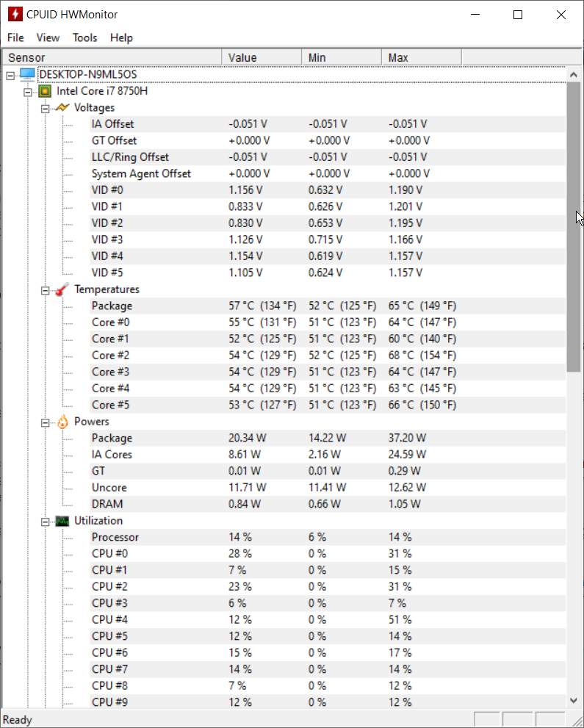The height and width of the screenshot is (728, 584).
Task: Collapse the Utilization section
Action: (x=45, y=522)
